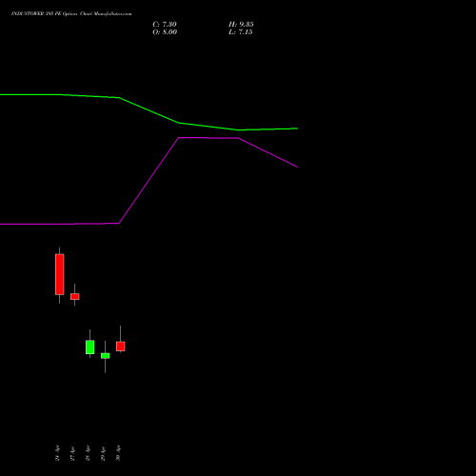Viewport: 476px width, 476px height.
Task: Select the small green candle for 29 Apr
Action: pyautogui.click(x=105, y=356)
